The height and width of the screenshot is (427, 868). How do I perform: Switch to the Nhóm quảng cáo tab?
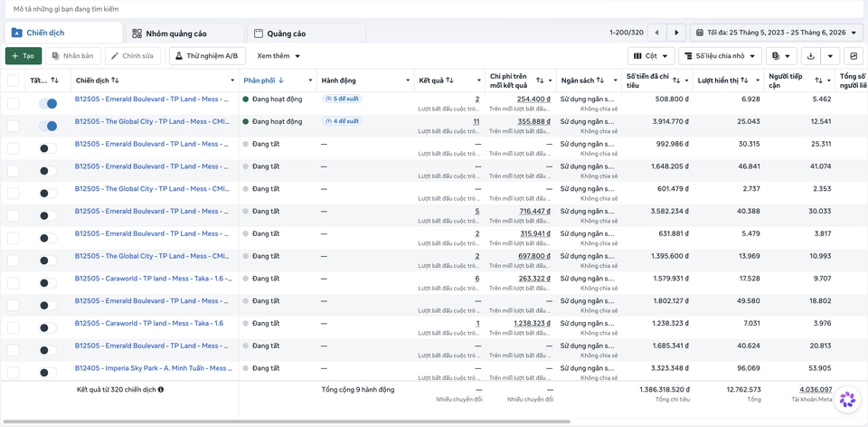tap(184, 33)
